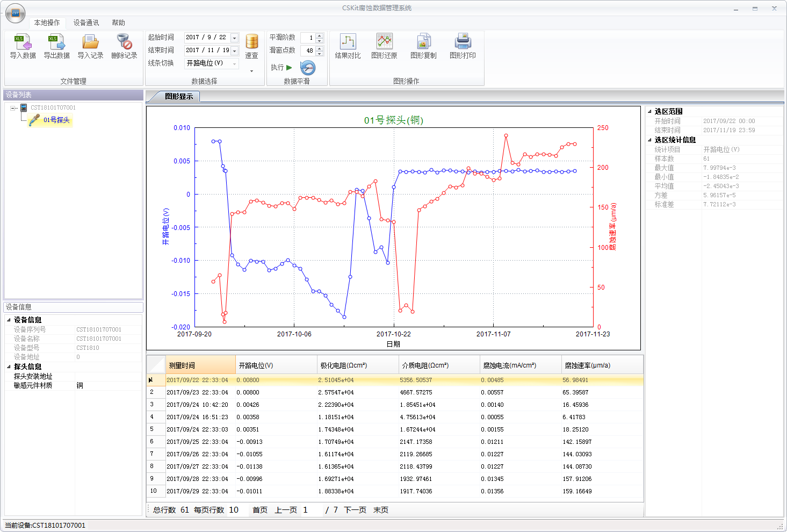Click the 敏感元件材质 value 铜

pyautogui.click(x=80, y=385)
